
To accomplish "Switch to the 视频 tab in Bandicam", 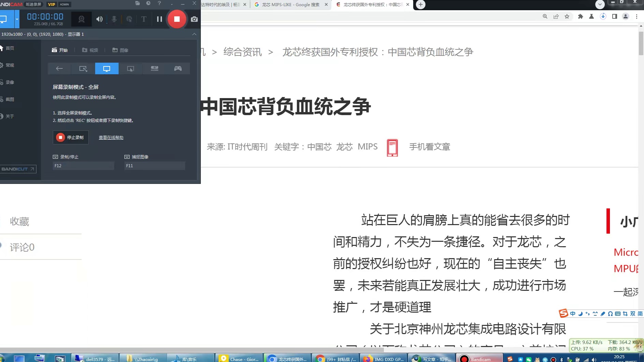I will pos(90,50).
